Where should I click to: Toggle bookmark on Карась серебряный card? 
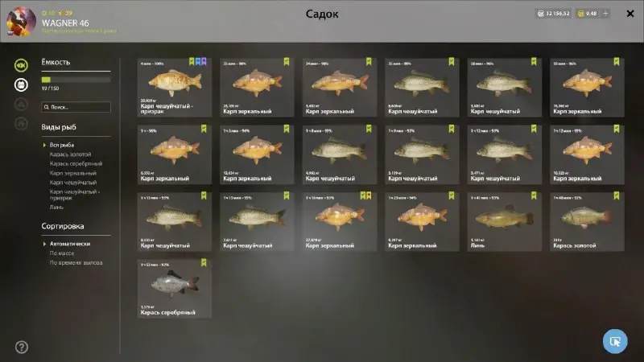pos(204,263)
